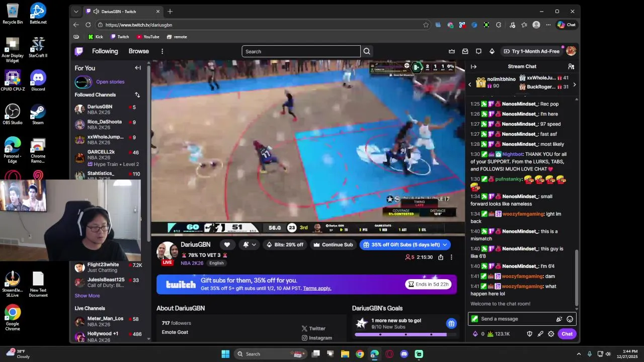Open Rico_DaShoota channel in sidebar
644x362 pixels.
108,125
